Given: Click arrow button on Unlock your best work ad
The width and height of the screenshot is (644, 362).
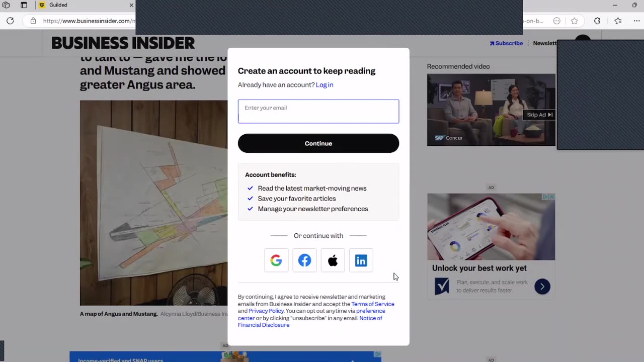Looking at the screenshot, I should [542, 287].
